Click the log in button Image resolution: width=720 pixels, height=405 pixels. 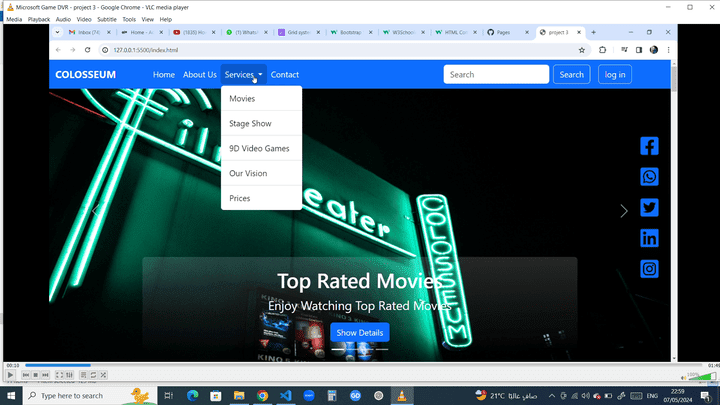[x=614, y=74]
